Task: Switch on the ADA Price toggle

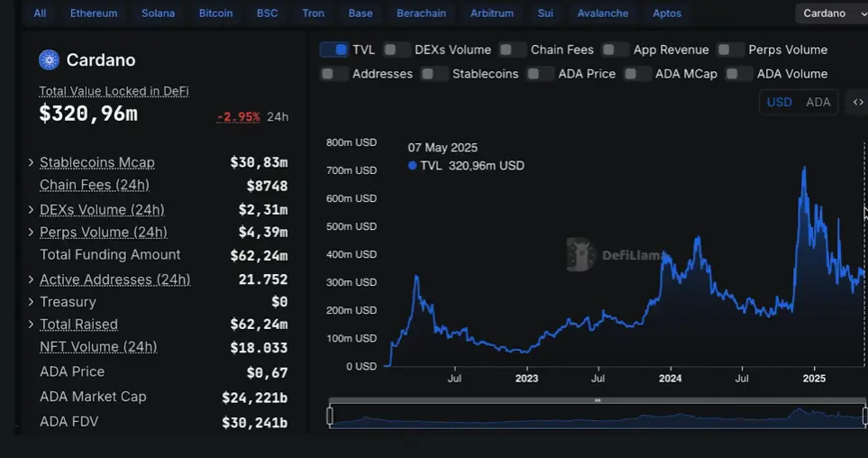Action: point(540,74)
